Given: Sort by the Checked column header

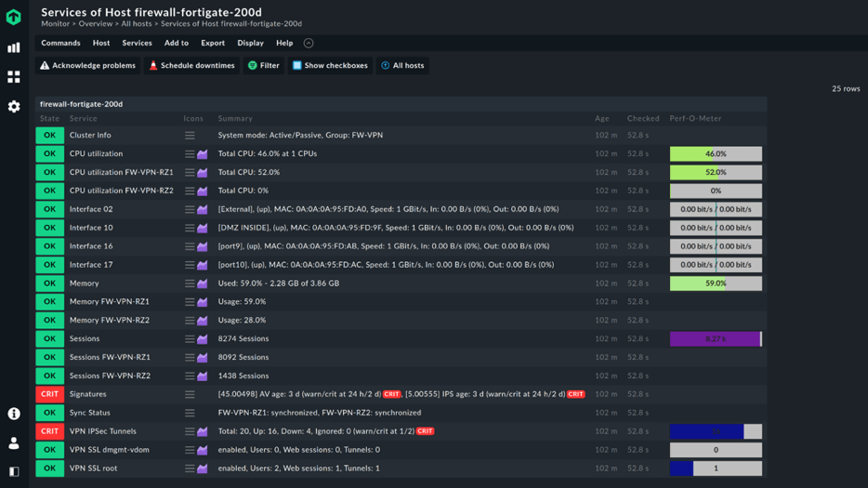Looking at the screenshot, I should [x=643, y=119].
